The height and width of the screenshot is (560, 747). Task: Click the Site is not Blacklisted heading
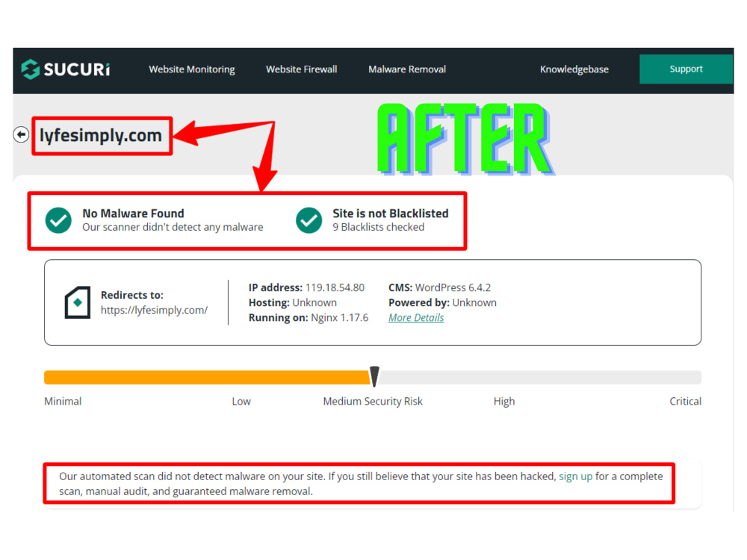coord(390,214)
